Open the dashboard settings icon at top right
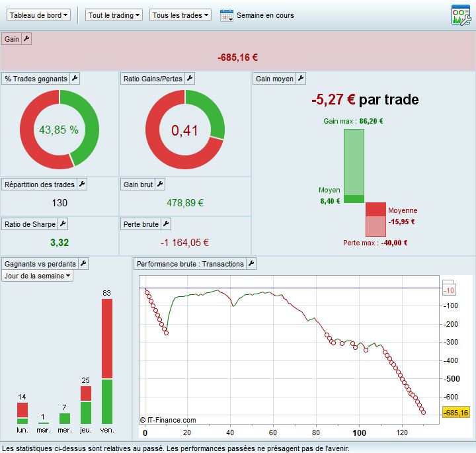Screen dimensions: 476x453 point(461,15)
